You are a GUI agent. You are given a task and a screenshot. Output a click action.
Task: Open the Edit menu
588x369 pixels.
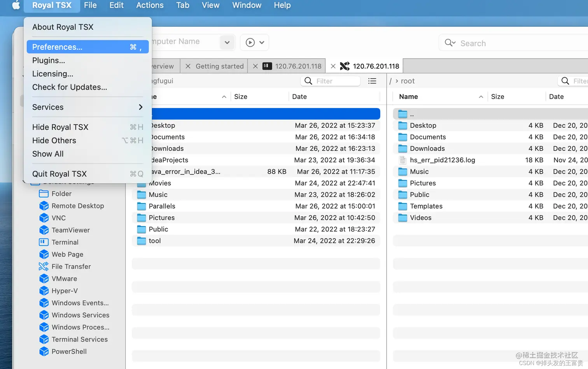(116, 5)
